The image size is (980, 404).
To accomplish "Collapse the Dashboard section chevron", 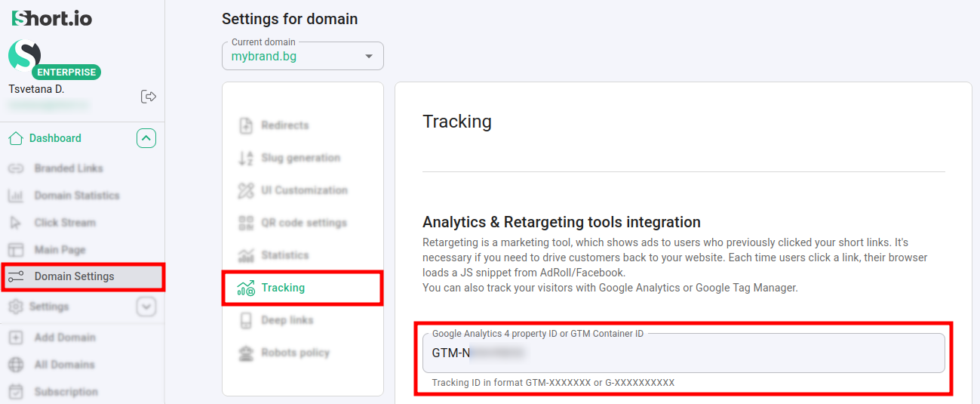I will (146, 138).
